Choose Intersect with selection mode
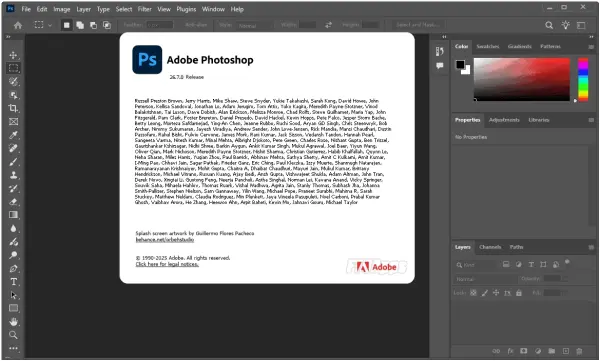Screen dimensions: 600x361 [107, 25]
